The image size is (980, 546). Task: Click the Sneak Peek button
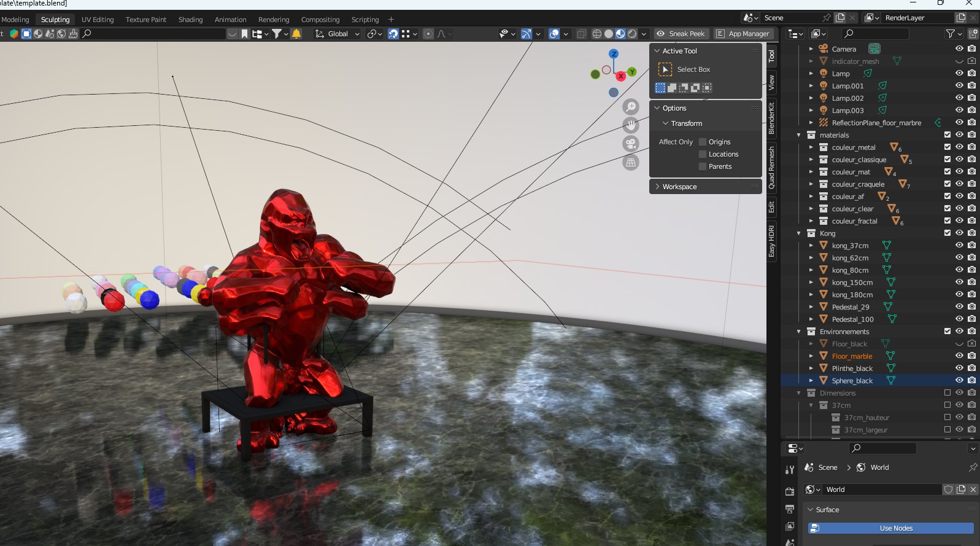pyautogui.click(x=682, y=34)
